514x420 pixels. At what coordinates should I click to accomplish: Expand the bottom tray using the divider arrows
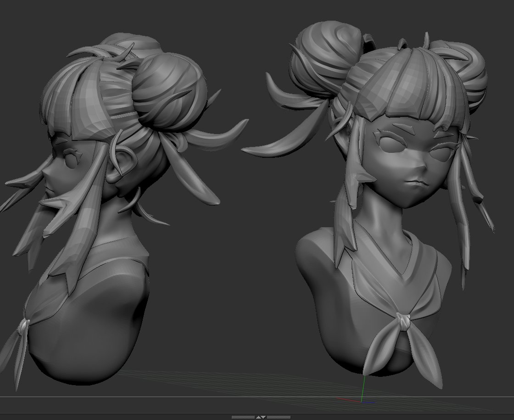(261, 417)
